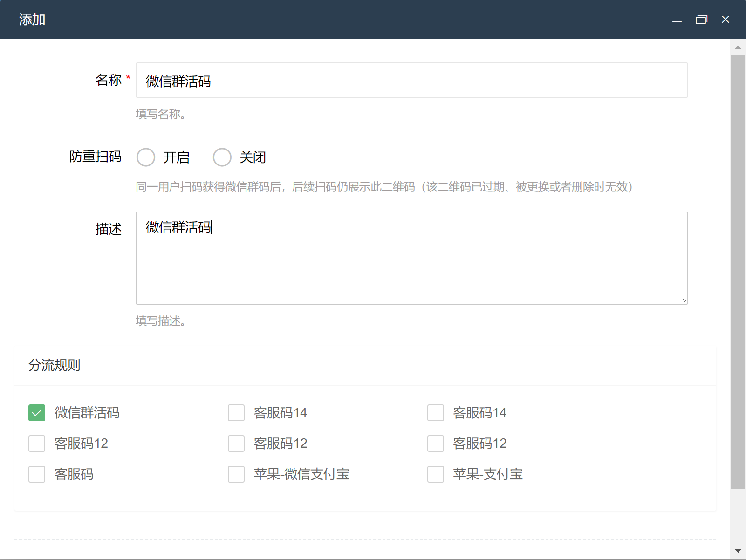Screen dimensions: 746x560
Task: Click the vertical scrollbar thumb
Action: point(738,272)
